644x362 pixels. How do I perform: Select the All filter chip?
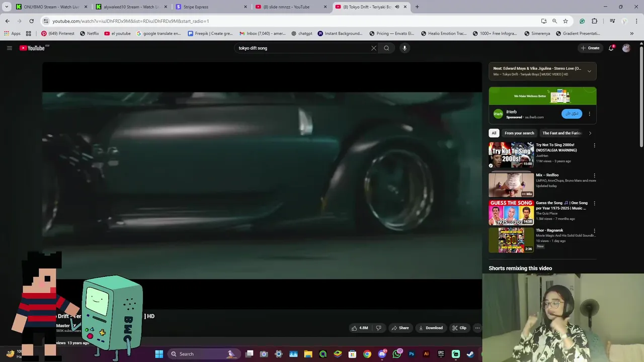[x=494, y=133]
